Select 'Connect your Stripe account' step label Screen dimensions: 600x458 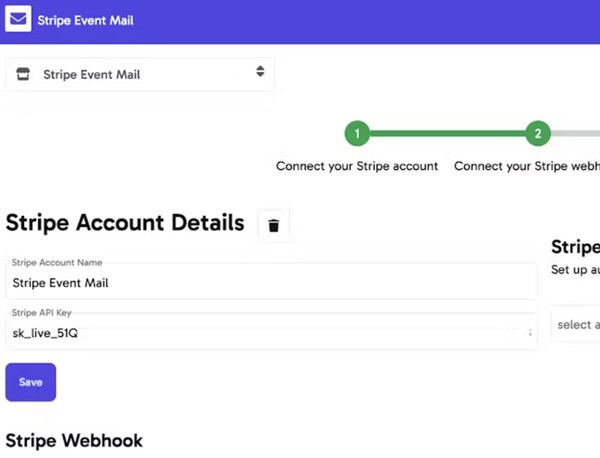[x=357, y=166]
